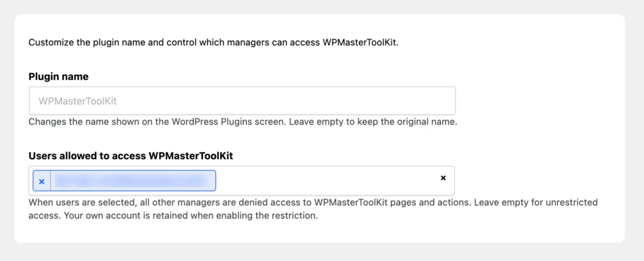Screen dimensions: 644x261
Task: Clear all selected users with black x
Action: point(443,178)
